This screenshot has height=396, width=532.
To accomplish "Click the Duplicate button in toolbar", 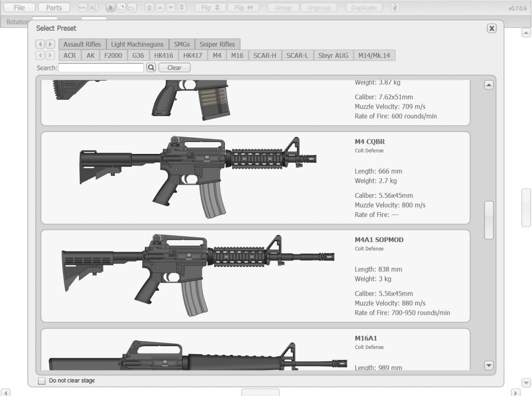I will tap(364, 7).
